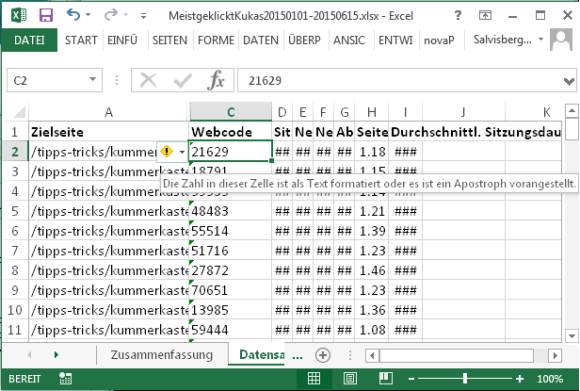Open the ÜBERP ribbon tab
580x391 pixels.
[x=304, y=40]
